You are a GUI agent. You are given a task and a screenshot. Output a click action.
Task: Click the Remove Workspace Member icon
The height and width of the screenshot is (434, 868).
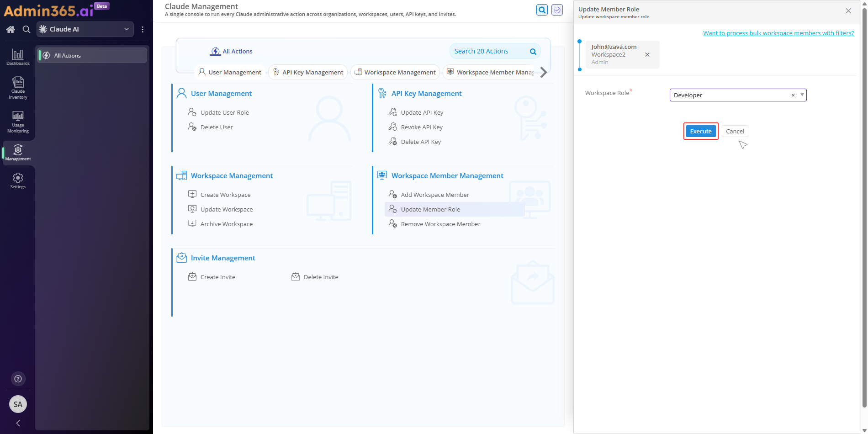[x=392, y=223]
